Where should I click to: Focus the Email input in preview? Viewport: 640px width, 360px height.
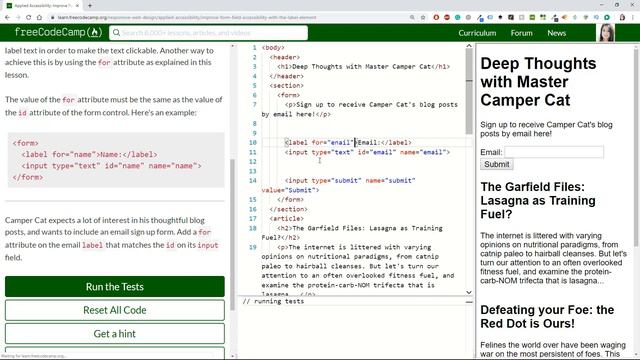coord(554,152)
